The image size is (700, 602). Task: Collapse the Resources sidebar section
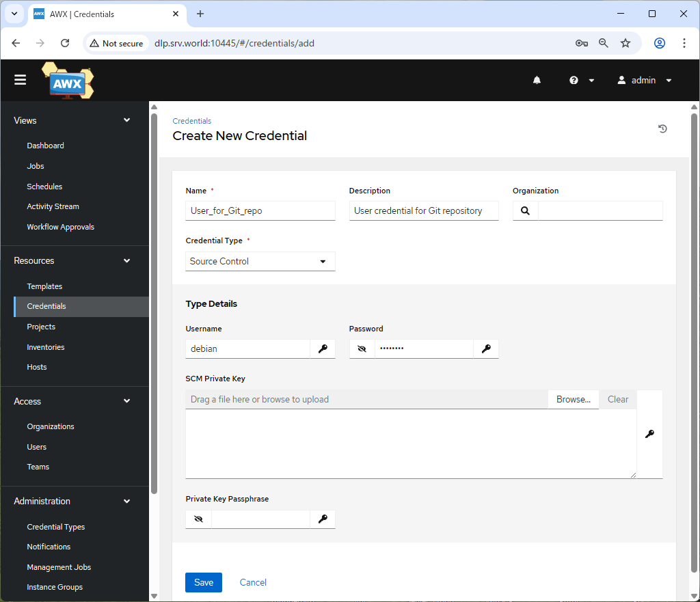[126, 260]
